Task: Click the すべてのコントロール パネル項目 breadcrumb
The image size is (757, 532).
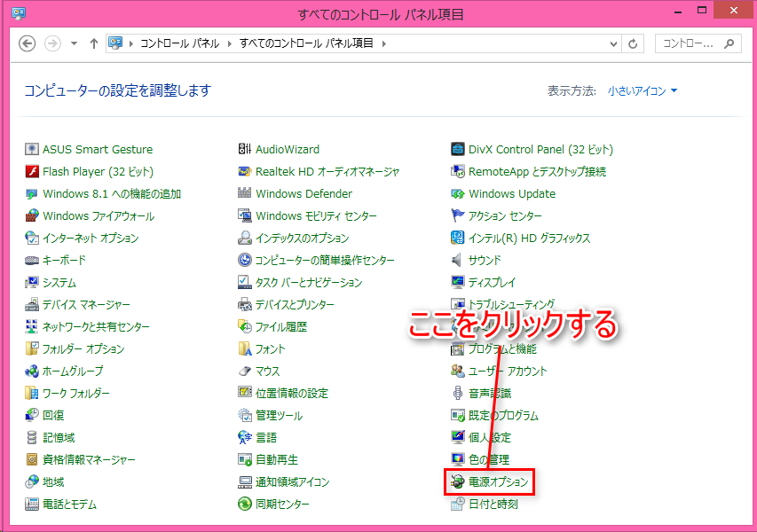Action: [306, 43]
